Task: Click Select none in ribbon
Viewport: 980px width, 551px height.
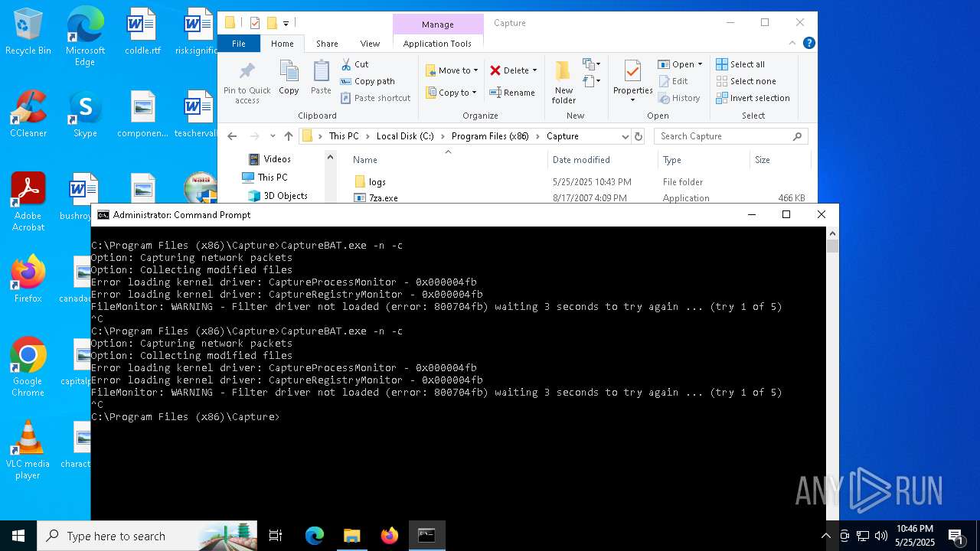Action: coord(746,81)
